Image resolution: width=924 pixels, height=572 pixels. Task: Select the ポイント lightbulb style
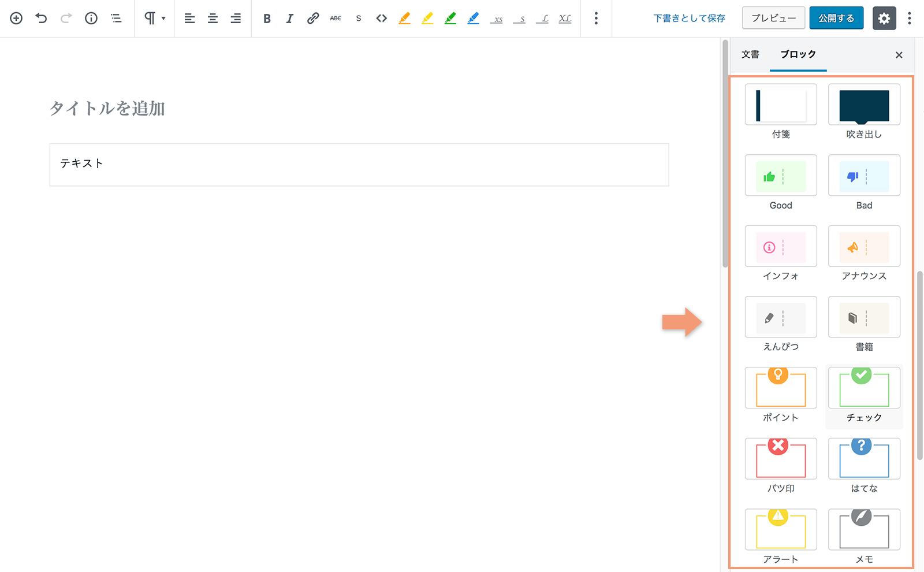pyautogui.click(x=781, y=395)
